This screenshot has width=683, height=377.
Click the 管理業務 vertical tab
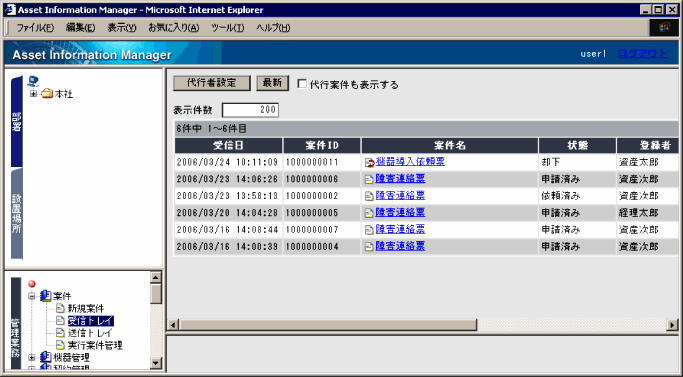[16, 323]
